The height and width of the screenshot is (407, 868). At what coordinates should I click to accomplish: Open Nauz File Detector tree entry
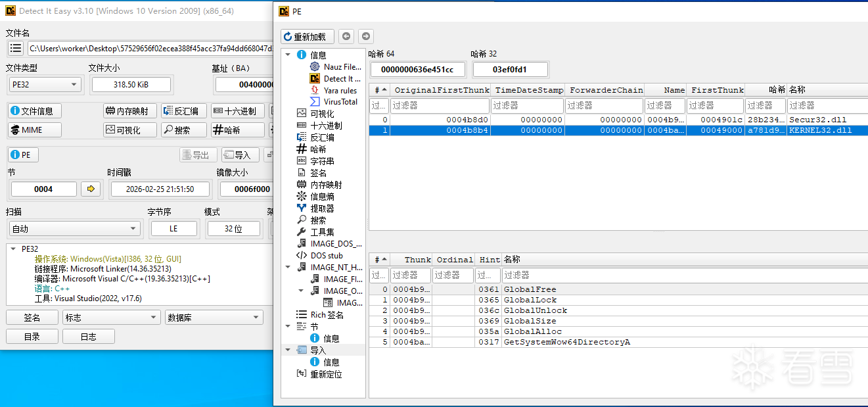coord(342,67)
